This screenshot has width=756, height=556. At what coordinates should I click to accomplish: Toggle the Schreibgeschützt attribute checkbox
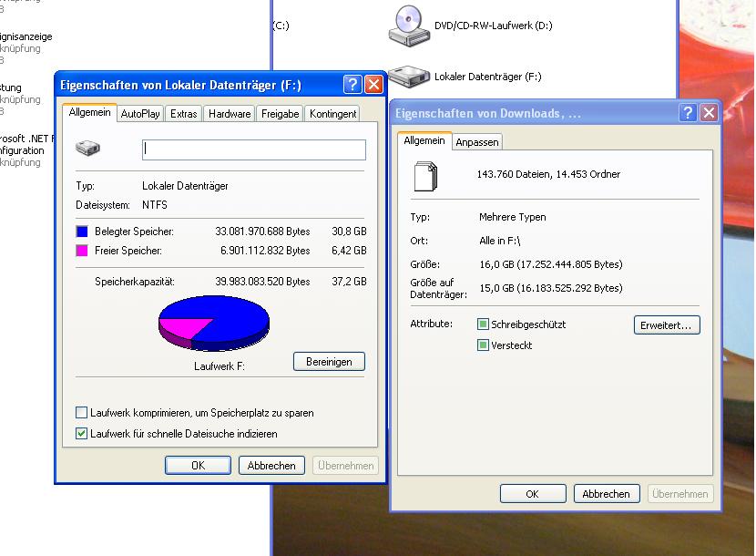(x=483, y=324)
